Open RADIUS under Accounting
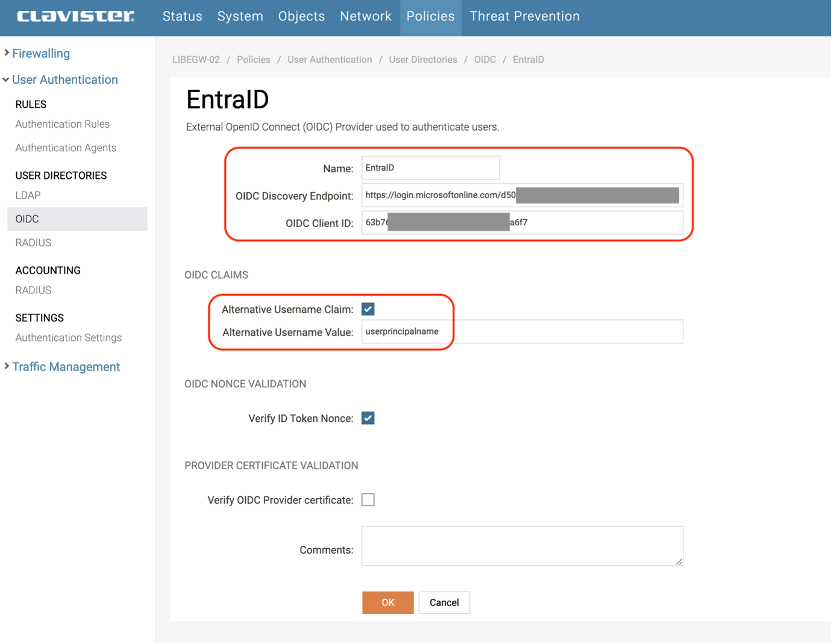The image size is (834, 644). click(33, 290)
